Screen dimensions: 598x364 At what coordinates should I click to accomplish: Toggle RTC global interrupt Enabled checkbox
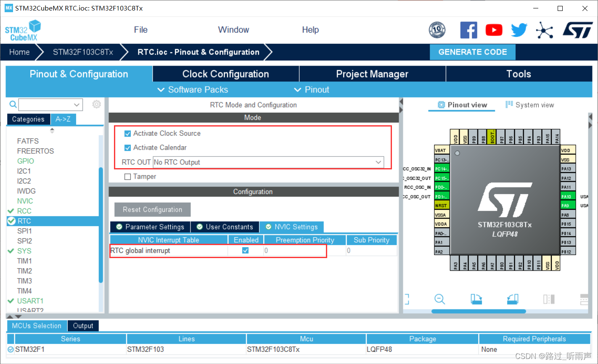tap(246, 251)
